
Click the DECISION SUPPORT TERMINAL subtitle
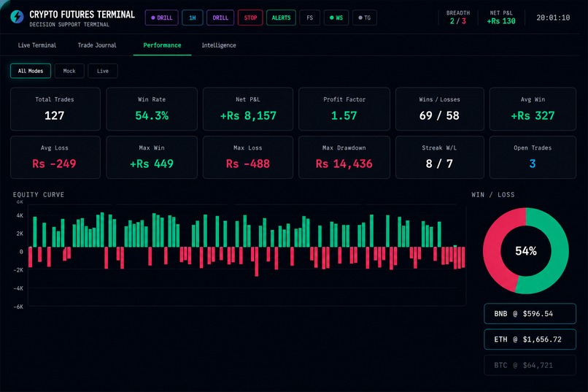click(69, 25)
